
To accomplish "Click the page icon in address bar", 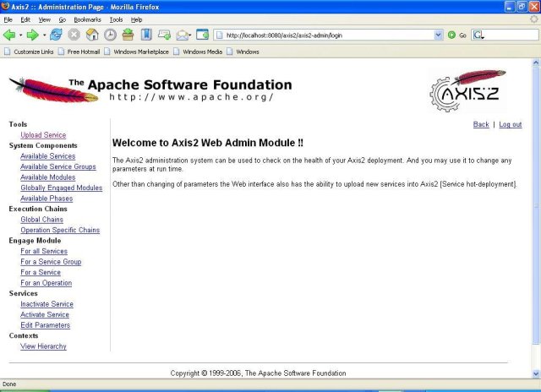I will point(219,35).
